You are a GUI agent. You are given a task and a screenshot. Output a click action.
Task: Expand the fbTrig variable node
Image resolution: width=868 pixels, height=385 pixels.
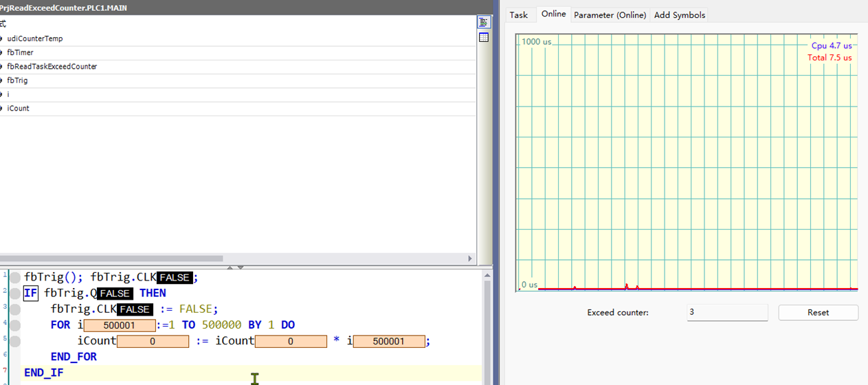[x=2, y=80]
